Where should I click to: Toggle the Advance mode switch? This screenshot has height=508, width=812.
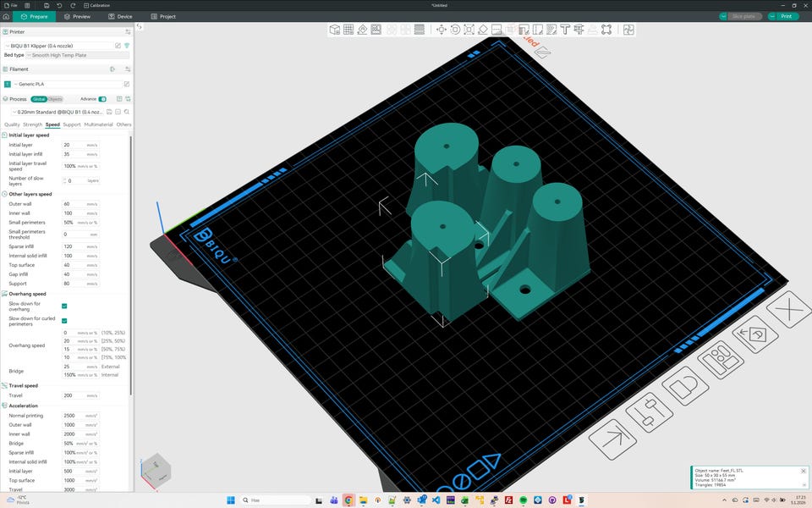pyautogui.click(x=102, y=99)
